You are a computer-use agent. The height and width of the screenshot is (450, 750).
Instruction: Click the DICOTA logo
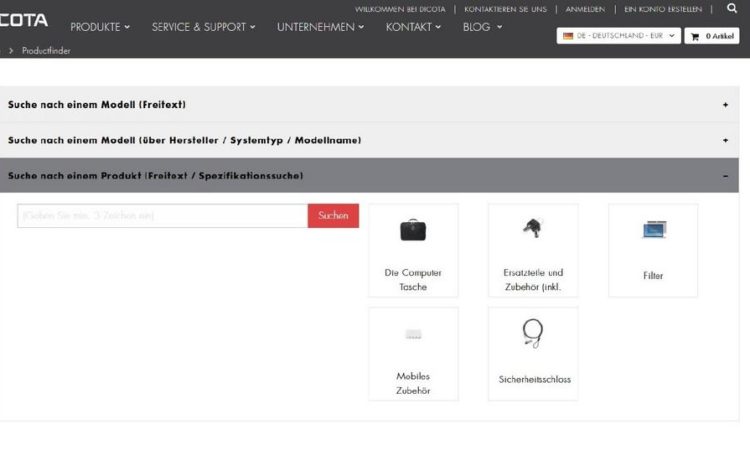[x=23, y=21]
